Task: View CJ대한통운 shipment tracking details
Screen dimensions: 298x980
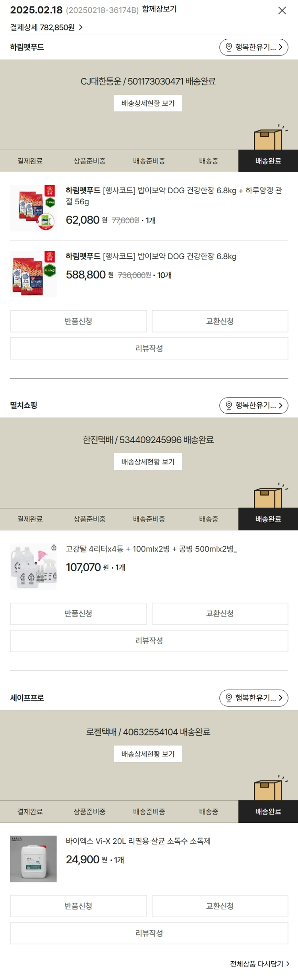Action: 148,103
